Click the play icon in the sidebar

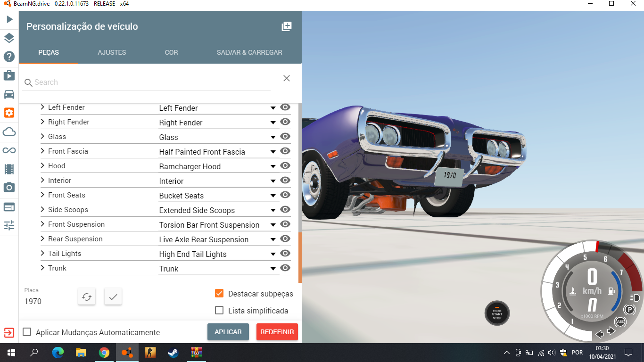[9, 19]
